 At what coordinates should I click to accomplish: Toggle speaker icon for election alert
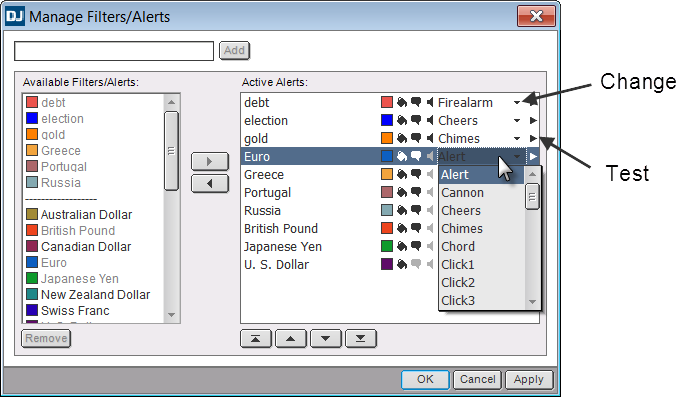point(430,120)
